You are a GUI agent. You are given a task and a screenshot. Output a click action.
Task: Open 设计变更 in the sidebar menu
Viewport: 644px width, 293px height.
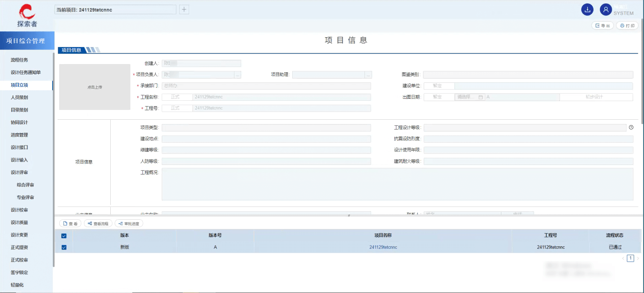[x=19, y=235]
